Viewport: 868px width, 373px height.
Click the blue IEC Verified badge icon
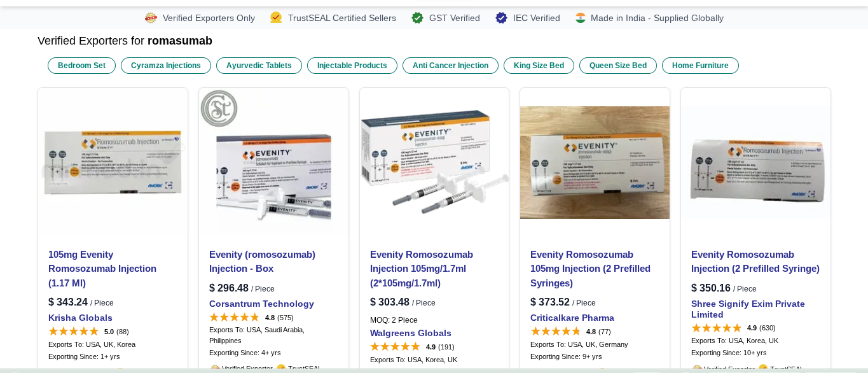click(502, 18)
